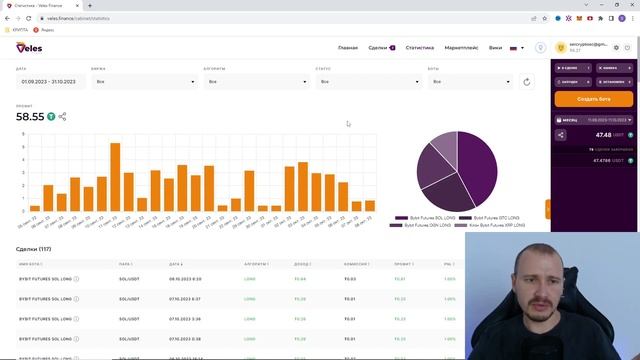The image size is (640, 360).
Task: Open first sidebar filter with play icon
Action: pyautogui.click(x=573, y=68)
